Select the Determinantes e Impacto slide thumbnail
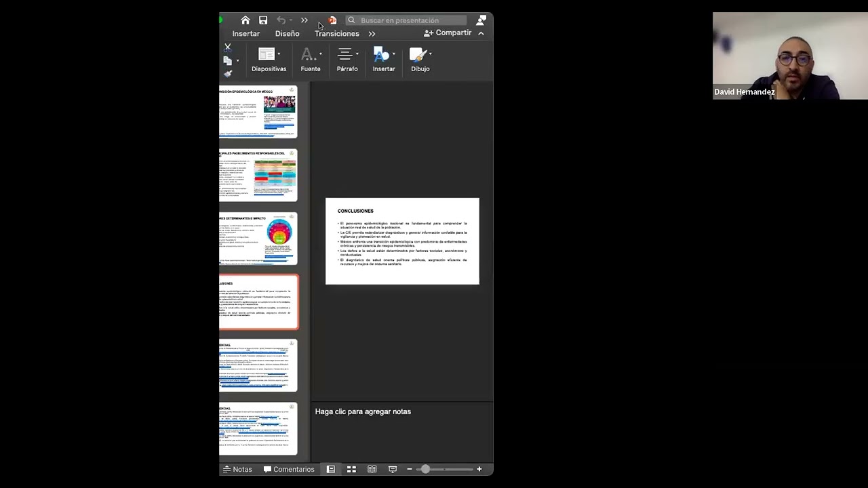This screenshot has width=868, height=488. coord(258,239)
